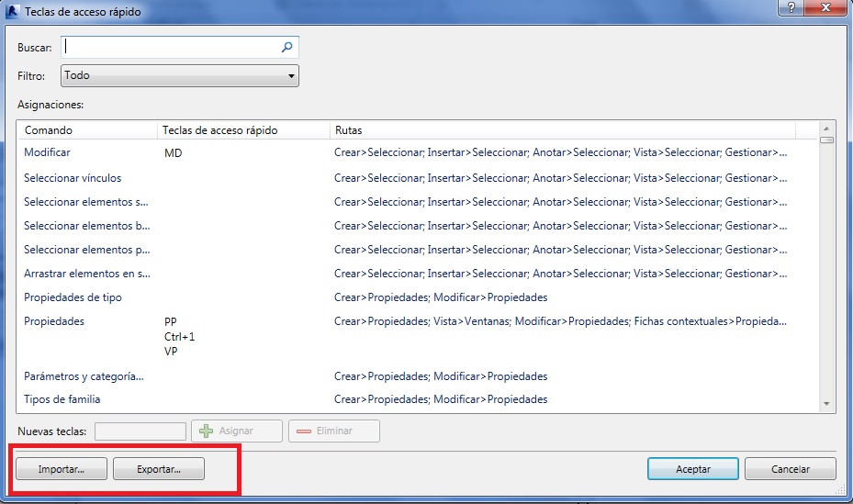The height and width of the screenshot is (504, 853).
Task: Click the search magnifier icon
Action: (287, 47)
